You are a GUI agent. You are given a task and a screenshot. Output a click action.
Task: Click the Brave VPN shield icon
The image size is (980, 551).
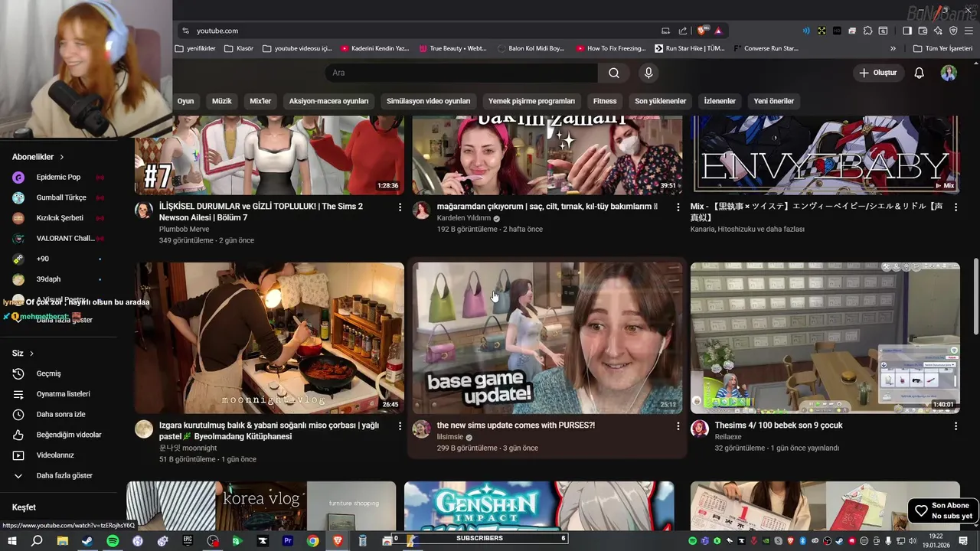click(x=953, y=31)
